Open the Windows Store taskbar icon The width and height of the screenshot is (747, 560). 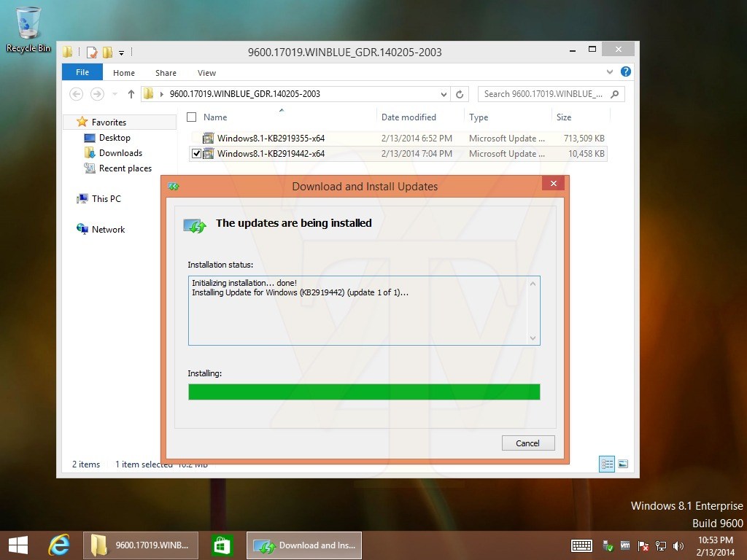(222, 545)
